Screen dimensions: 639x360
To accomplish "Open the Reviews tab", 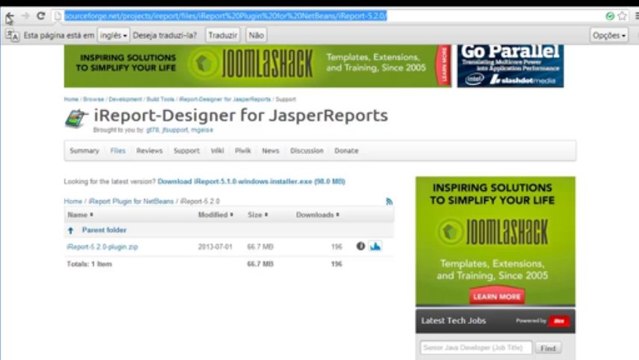I will (149, 151).
